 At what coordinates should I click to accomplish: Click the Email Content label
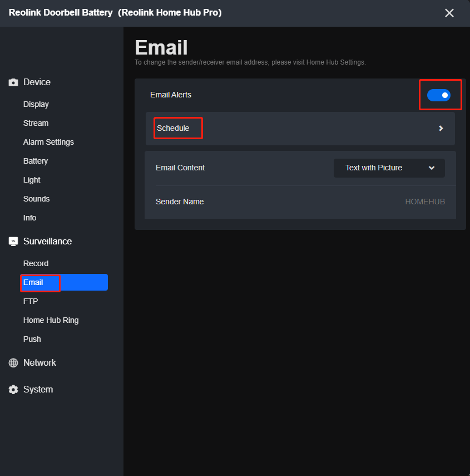point(180,168)
